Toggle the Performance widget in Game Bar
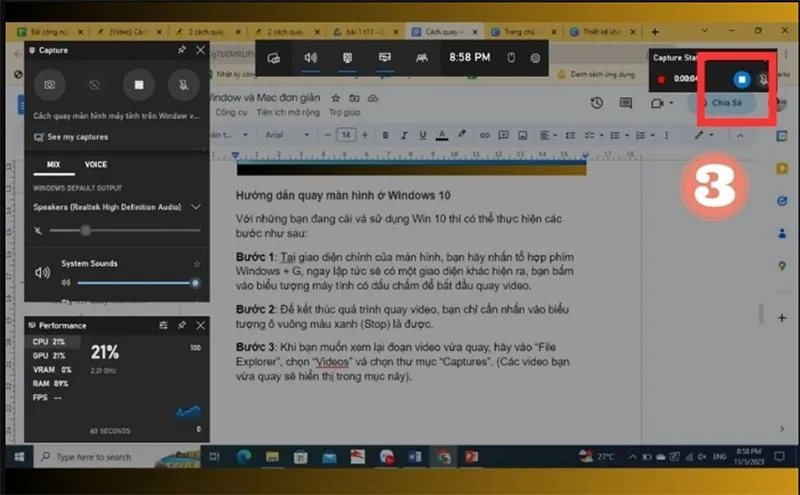Screen dimensions: 800x495 (385, 58)
